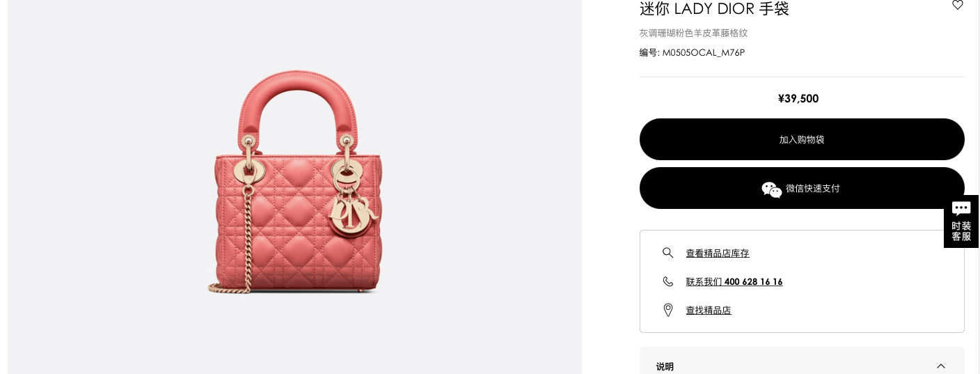The image size is (980, 374).
Task: Click the 灰调珊瑚粉色羊皮革藤格纹 description text
Action: [x=693, y=33]
